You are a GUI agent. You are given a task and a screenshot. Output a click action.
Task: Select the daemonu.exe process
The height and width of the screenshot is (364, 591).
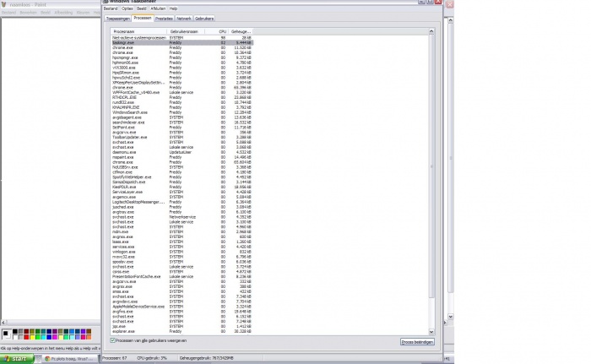(x=182, y=152)
